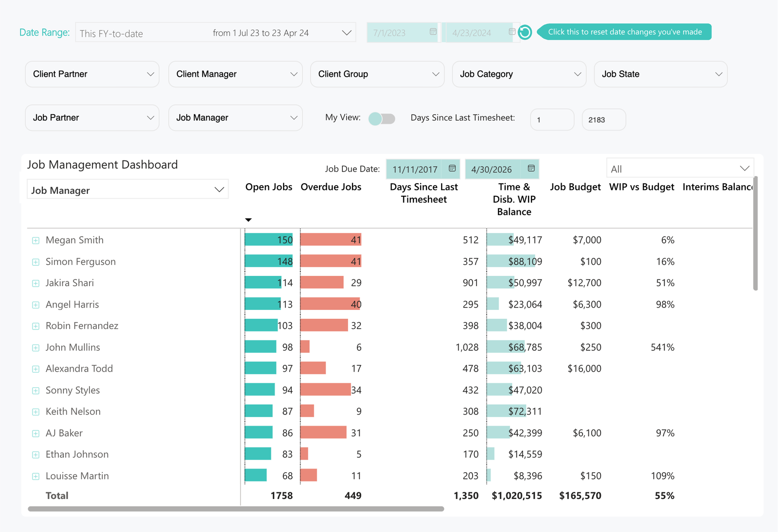The image size is (778, 532).
Task: Expand the Job State filter
Action: pos(660,74)
